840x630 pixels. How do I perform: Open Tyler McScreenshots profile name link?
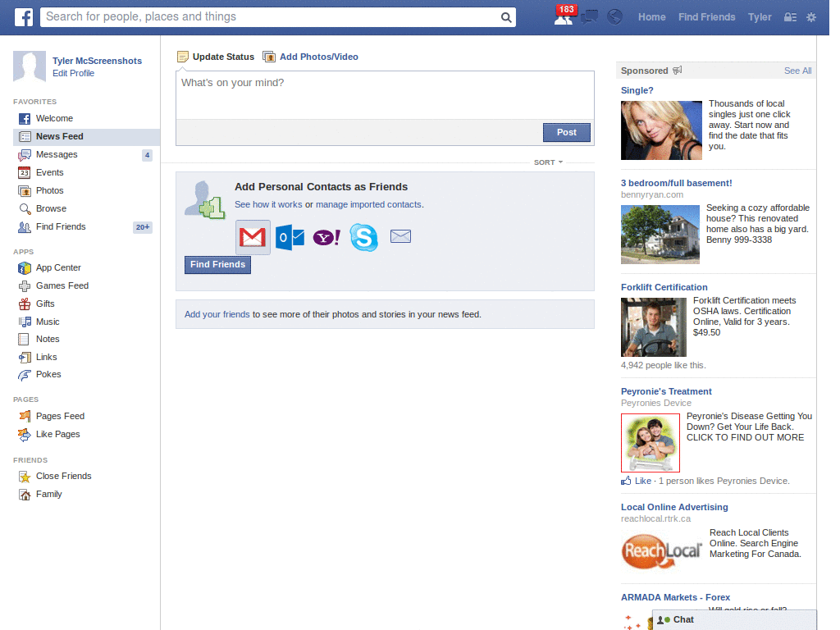coord(97,61)
